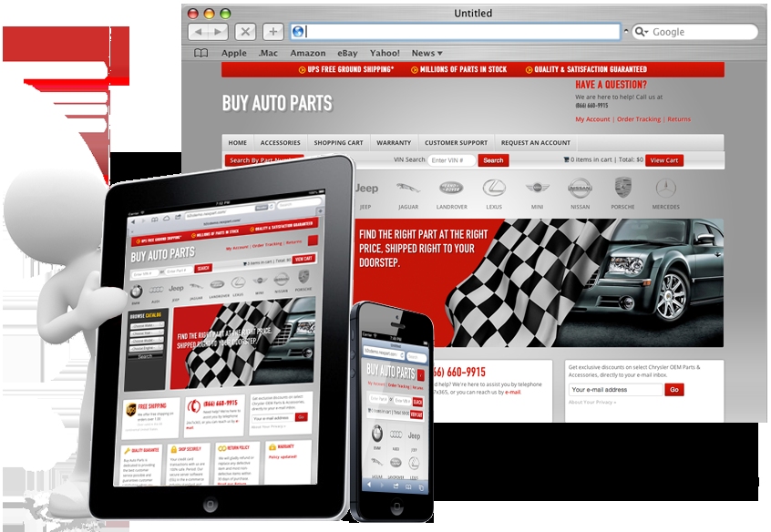This screenshot has height=532, width=771.
Task: Click the Go button on iPad screen
Action: coord(302,417)
